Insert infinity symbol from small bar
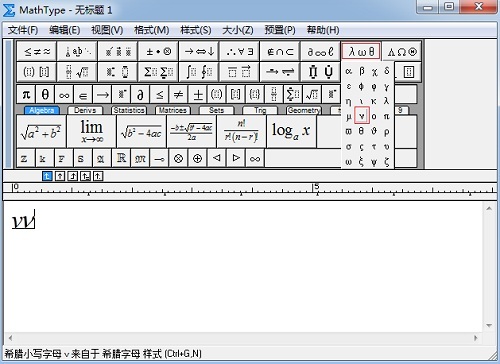Image resolution: width=500 pixels, height=364 pixels. 64,95
